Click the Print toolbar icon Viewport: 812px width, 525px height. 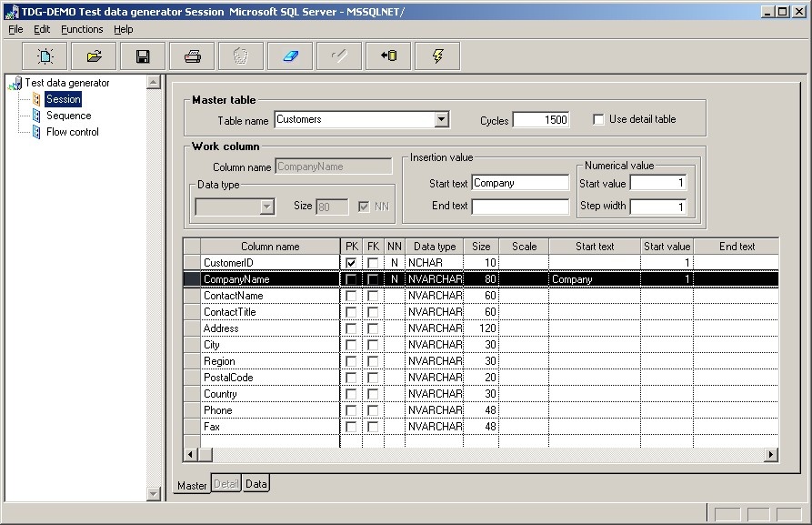point(192,56)
